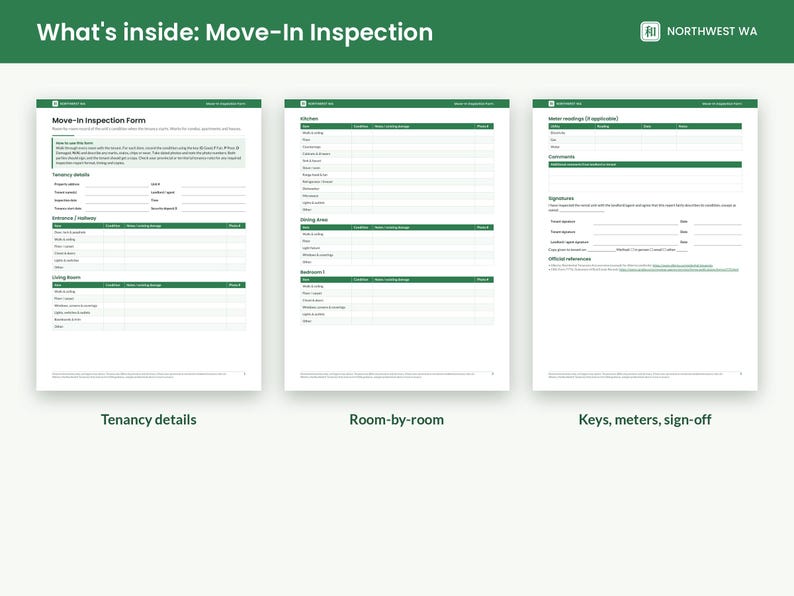Click the "Move-In Inspection Form" heading on first page
Image resolution: width=794 pixels, height=596 pixels.
[99, 121]
